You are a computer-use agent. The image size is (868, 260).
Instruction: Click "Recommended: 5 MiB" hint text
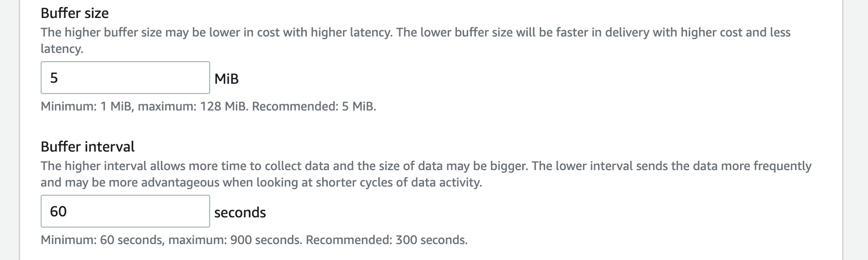click(314, 106)
